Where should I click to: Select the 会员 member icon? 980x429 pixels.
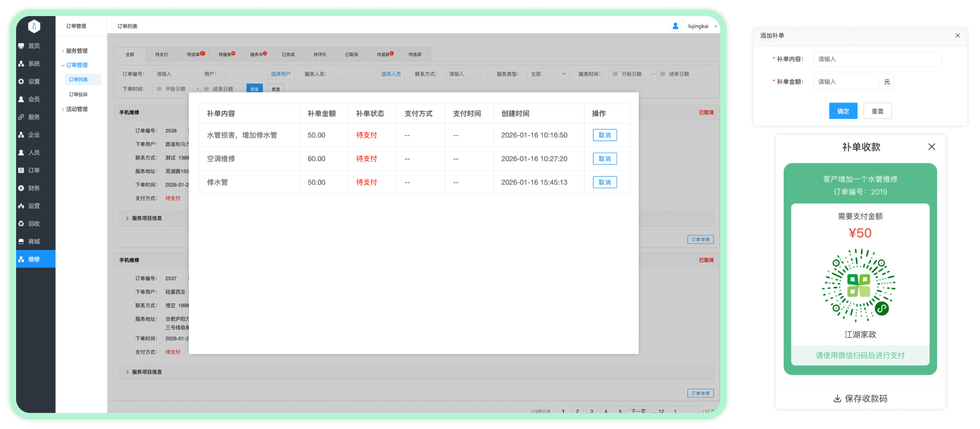pos(21,99)
